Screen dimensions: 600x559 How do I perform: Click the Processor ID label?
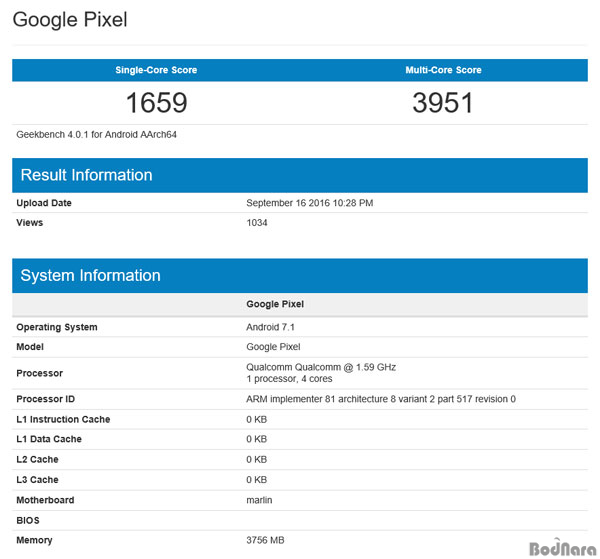click(x=46, y=399)
